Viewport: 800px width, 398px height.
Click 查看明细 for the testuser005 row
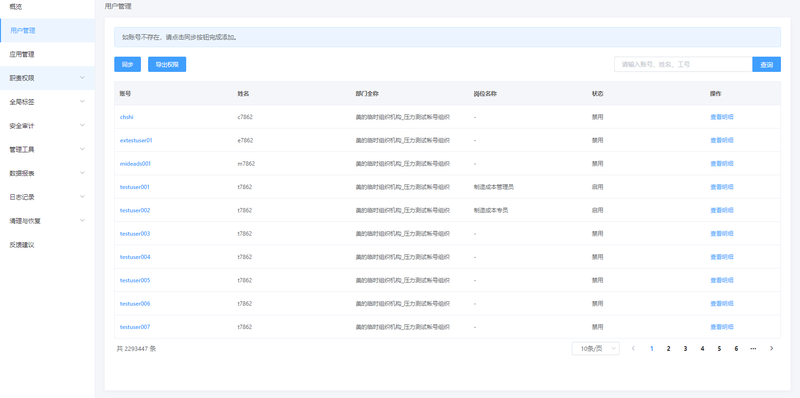click(x=722, y=280)
